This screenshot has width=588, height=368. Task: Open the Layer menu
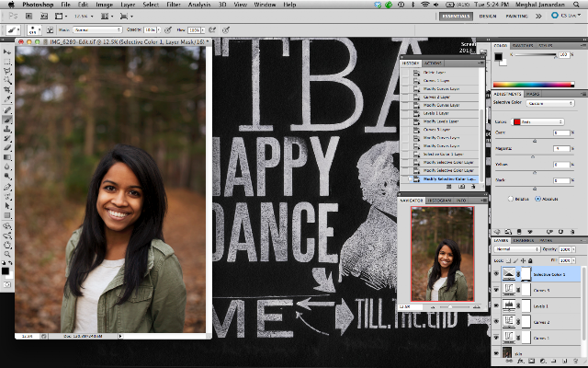pos(128,5)
